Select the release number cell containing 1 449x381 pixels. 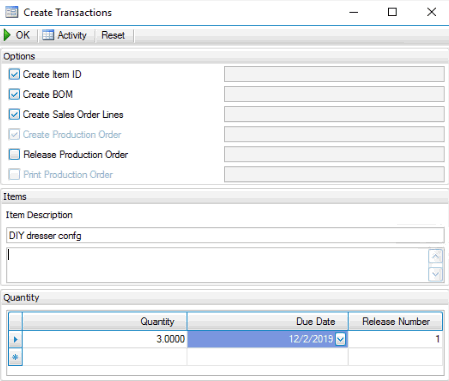coord(396,339)
